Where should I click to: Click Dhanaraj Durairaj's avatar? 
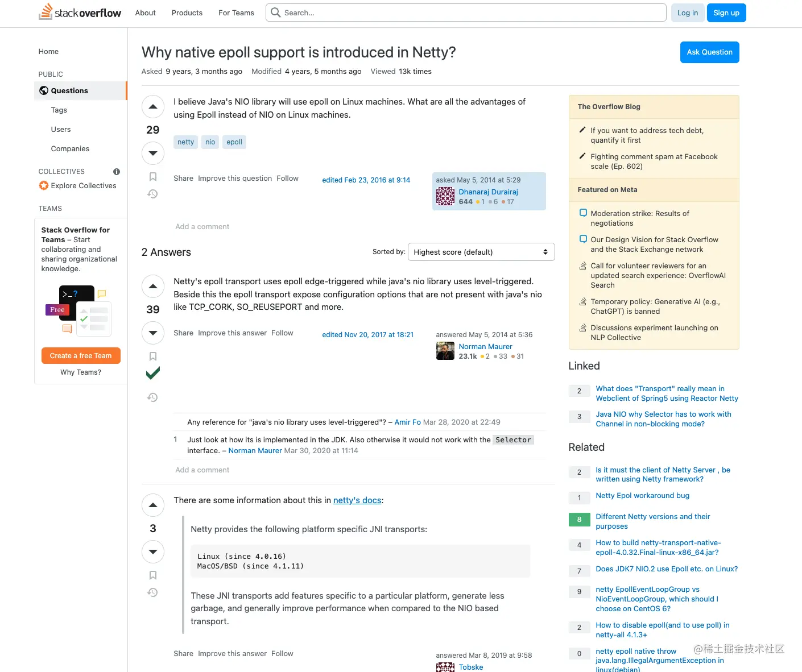tap(445, 196)
